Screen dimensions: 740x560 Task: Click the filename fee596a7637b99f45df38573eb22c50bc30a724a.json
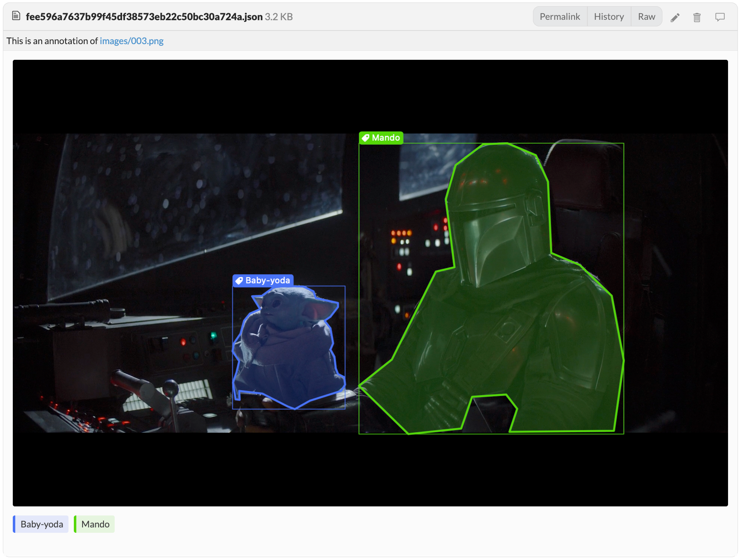pyautogui.click(x=144, y=16)
